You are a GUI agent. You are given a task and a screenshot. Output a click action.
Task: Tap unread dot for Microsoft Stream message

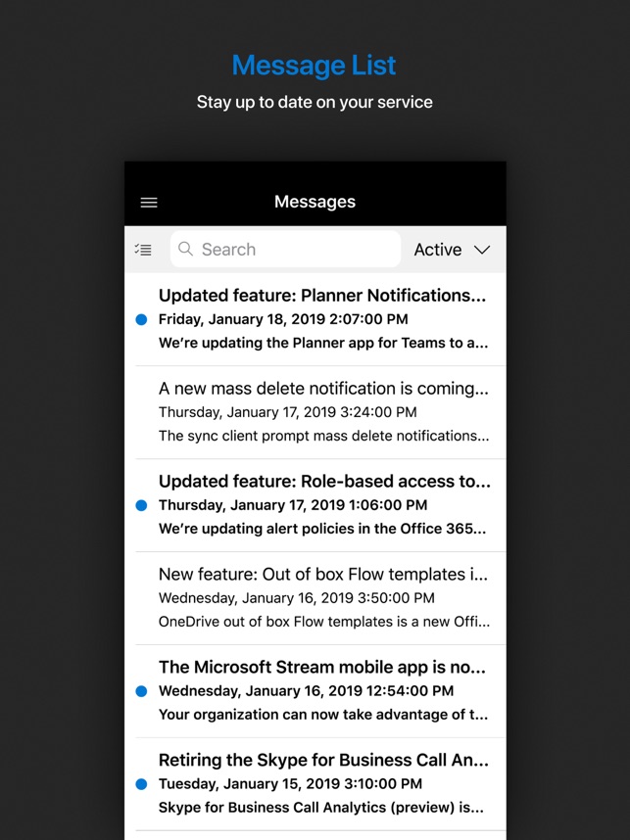tap(141, 691)
